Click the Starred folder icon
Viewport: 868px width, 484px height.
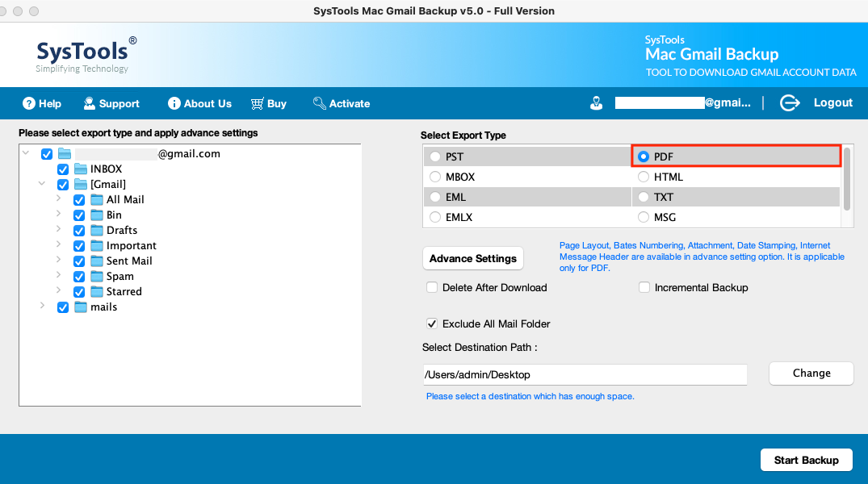pos(97,291)
